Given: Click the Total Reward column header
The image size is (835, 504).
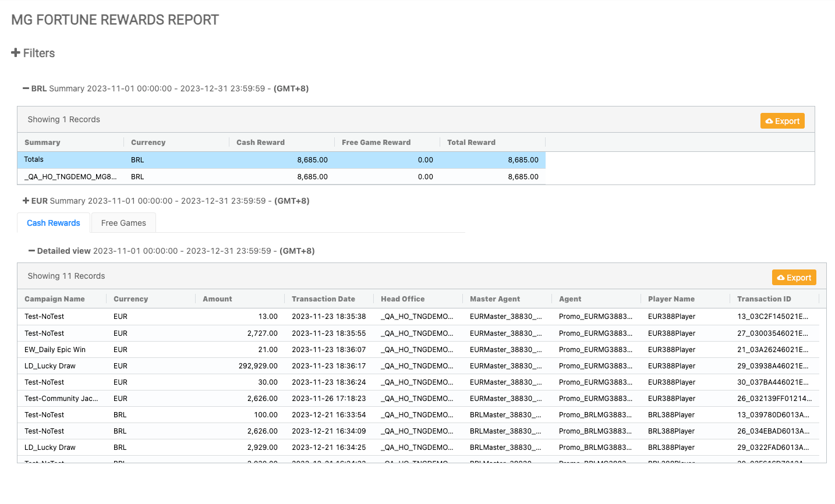Looking at the screenshot, I should 471,143.
